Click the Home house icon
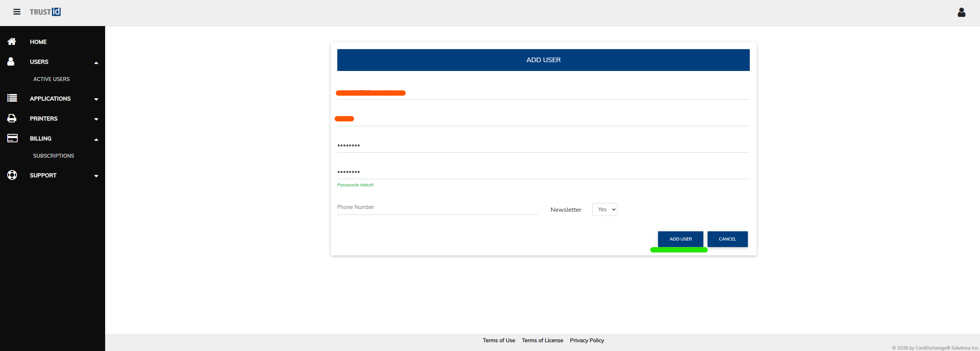980x351 pixels. pyautogui.click(x=12, y=41)
